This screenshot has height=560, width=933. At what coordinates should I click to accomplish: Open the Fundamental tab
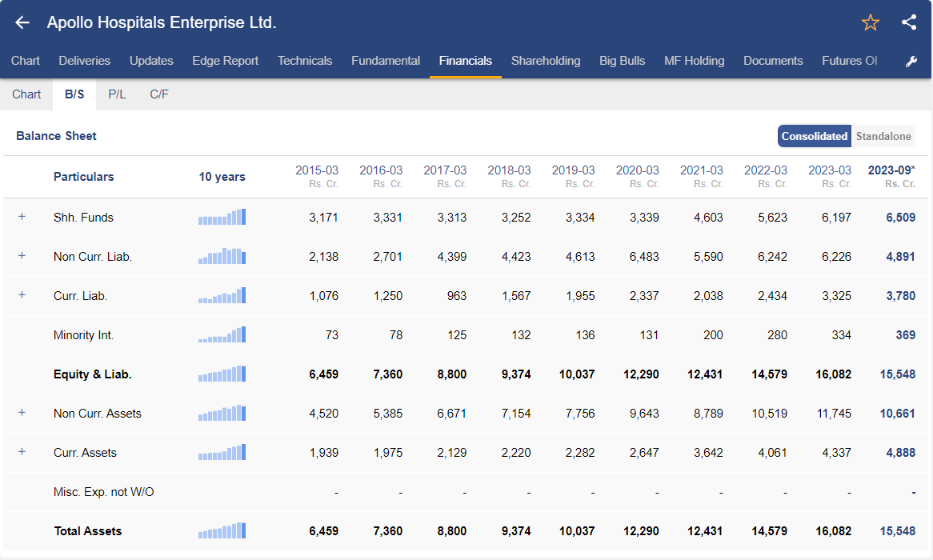tap(386, 61)
